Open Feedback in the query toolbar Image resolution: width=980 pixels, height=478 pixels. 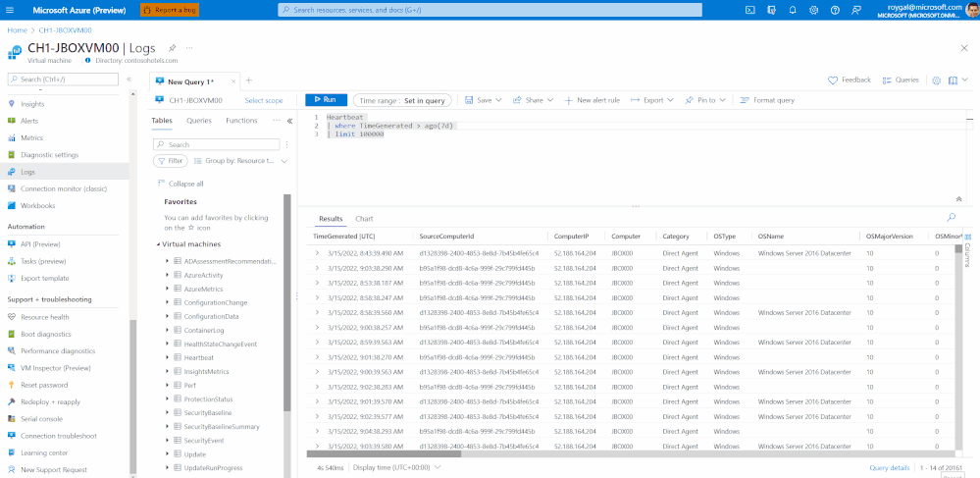[850, 80]
